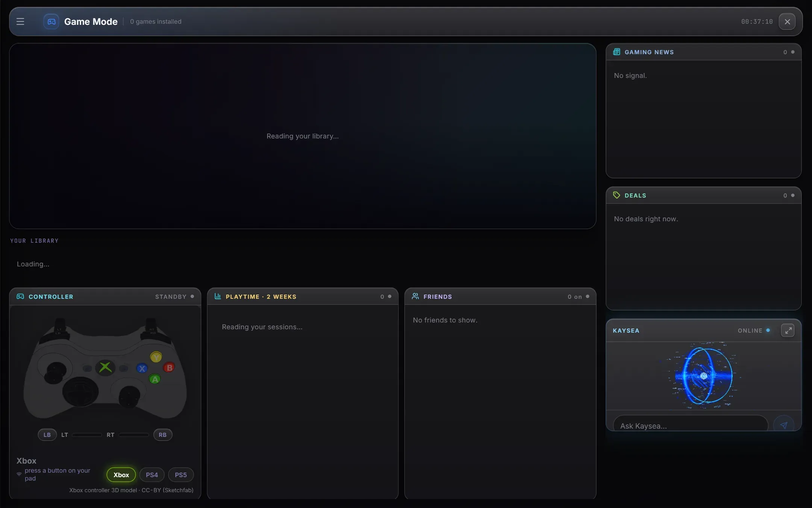Select the Xbox controller type

click(121, 475)
